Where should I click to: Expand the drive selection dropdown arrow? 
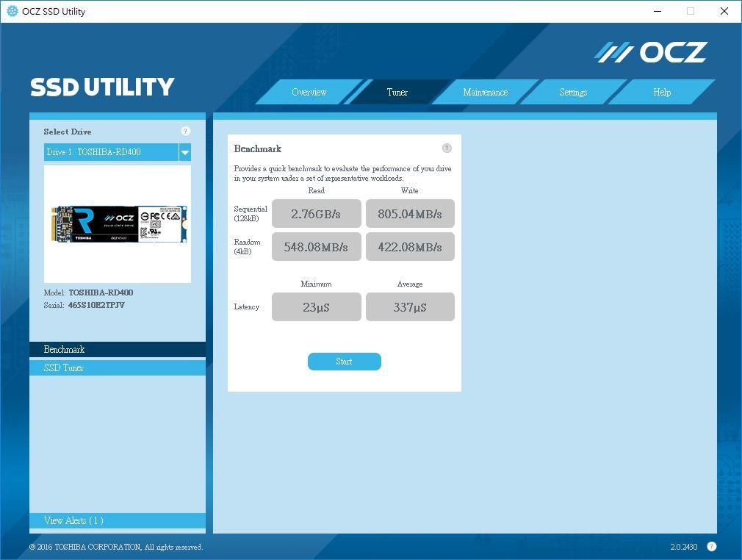tap(185, 152)
